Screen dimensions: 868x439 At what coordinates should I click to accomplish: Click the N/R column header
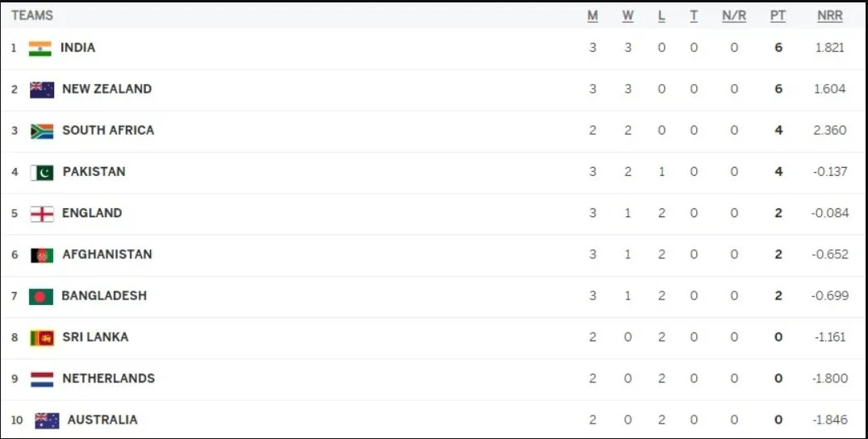click(734, 16)
